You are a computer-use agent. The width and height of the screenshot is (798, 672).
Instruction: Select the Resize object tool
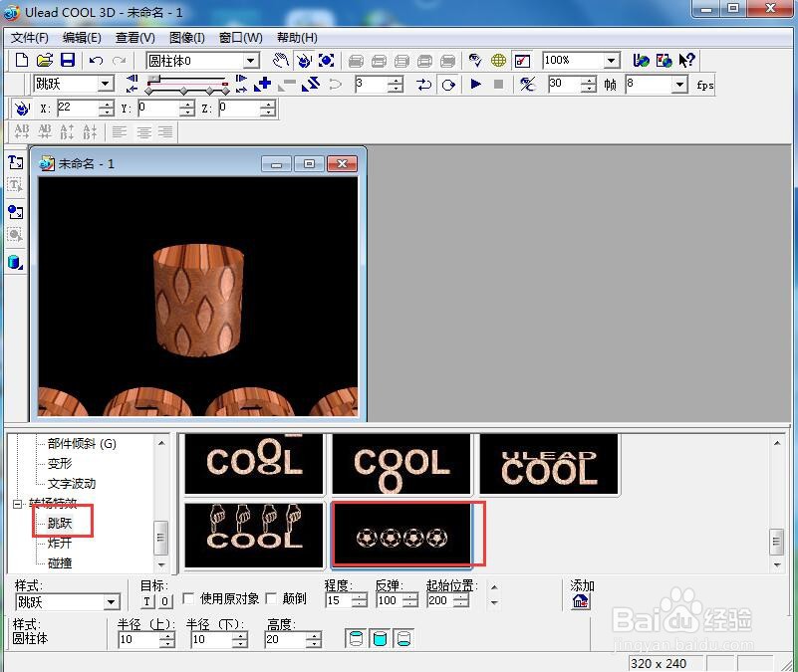(326, 60)
